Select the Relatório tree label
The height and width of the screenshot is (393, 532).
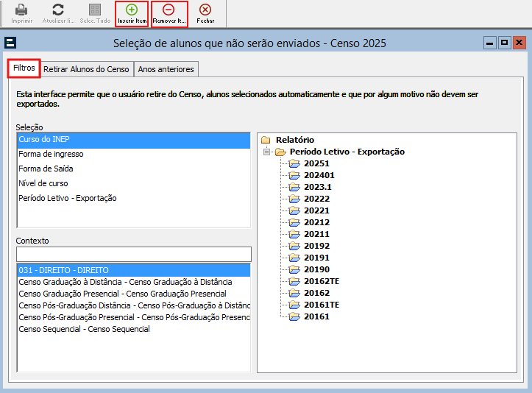[x=295, y=140]
